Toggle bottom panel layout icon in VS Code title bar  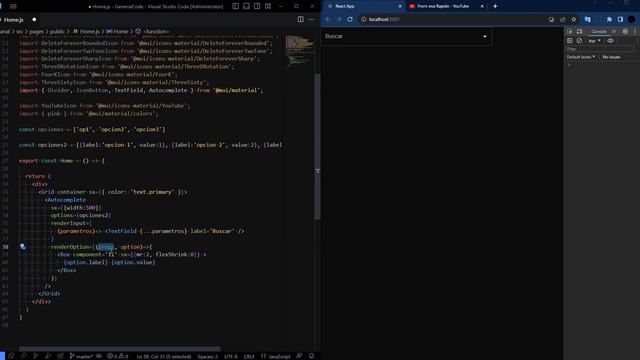[247, 6]
